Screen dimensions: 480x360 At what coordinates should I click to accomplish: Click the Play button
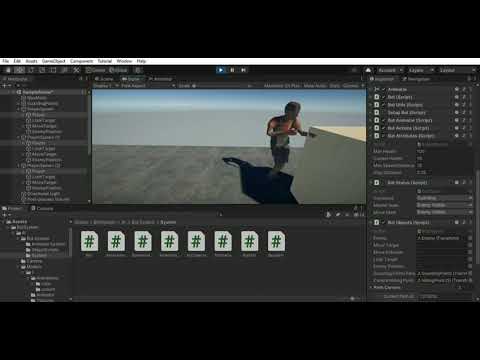[x=221, y=70]
